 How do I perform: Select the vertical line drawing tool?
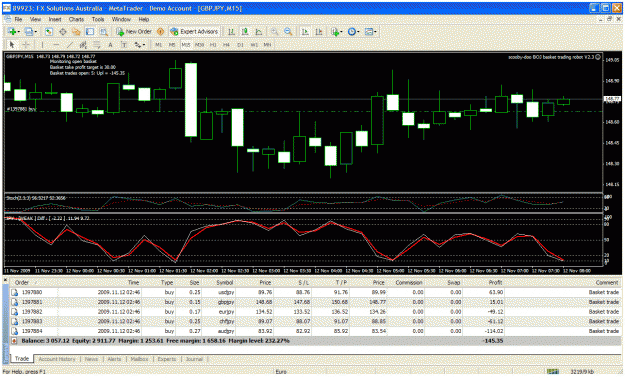[x=42, y=45]
